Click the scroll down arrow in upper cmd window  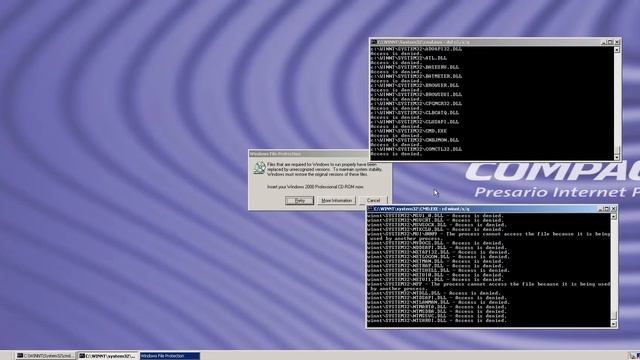pyautogui.click(x=617, y=157)
